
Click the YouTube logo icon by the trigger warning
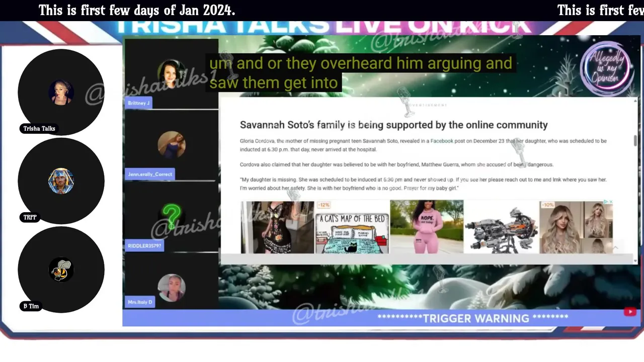[x=629, y=312]
